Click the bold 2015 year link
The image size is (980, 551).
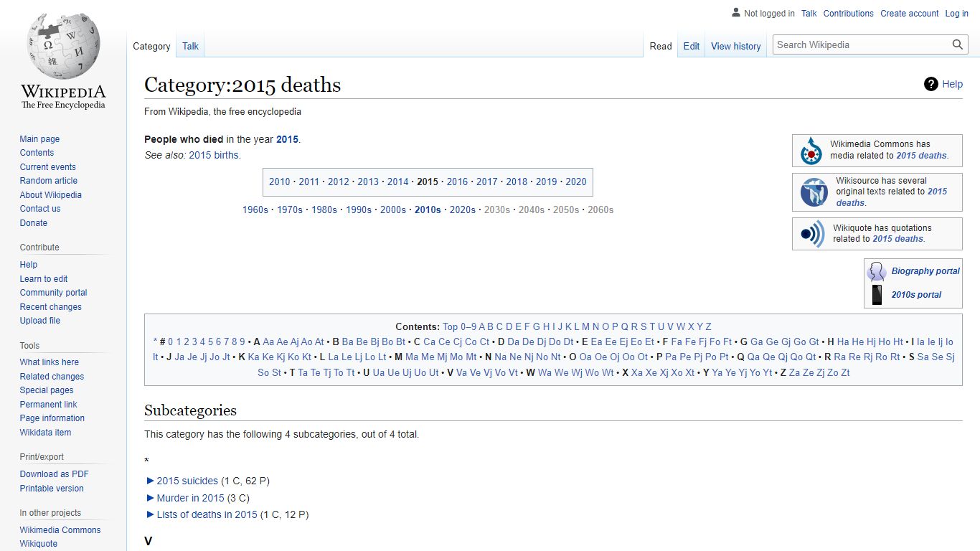(287, 139)
